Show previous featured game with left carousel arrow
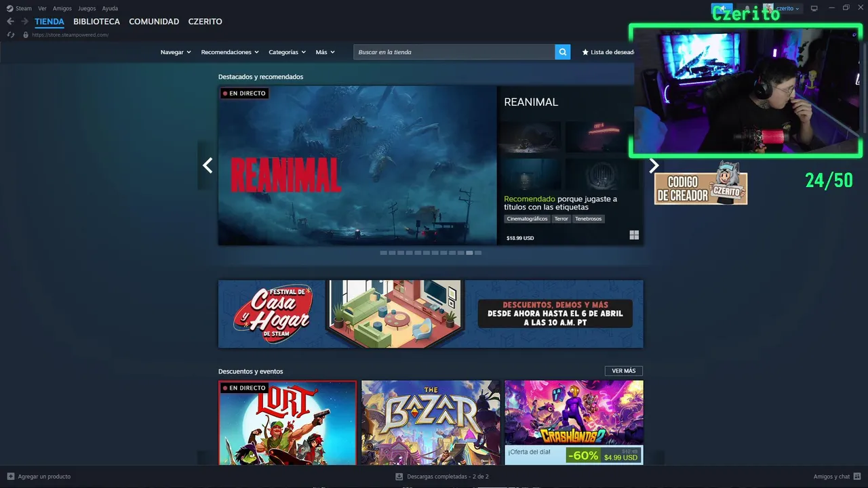The height and width of the screenshot is (488, 868). pyautogui.click(x=208, y=165)
